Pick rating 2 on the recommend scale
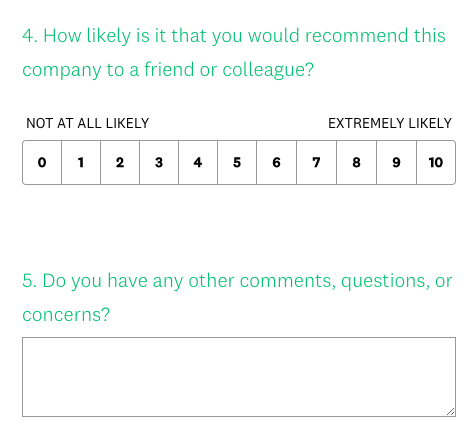This screenshot has width=473, height=448. [x=120, y=162]
